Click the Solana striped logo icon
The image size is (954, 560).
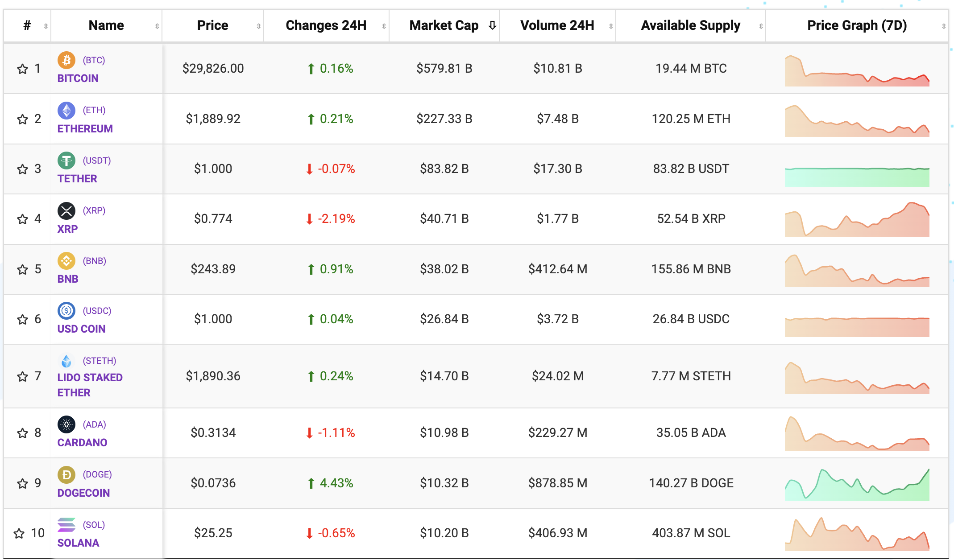coord(66,525)
